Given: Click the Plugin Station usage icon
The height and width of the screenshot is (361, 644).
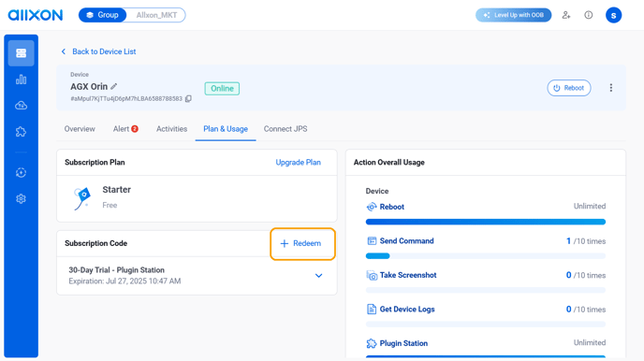Looking at the screenshot, I should (x=372, y=343).
